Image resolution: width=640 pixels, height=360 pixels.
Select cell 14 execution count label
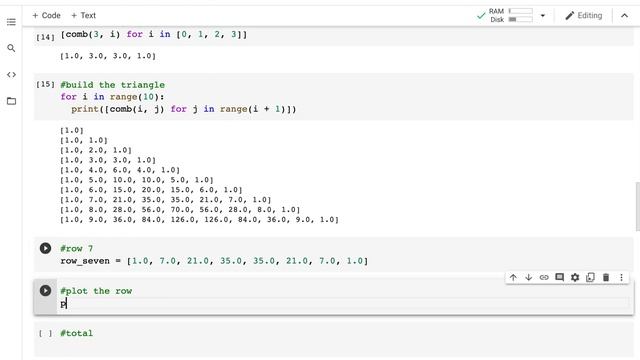coord(45,37)
